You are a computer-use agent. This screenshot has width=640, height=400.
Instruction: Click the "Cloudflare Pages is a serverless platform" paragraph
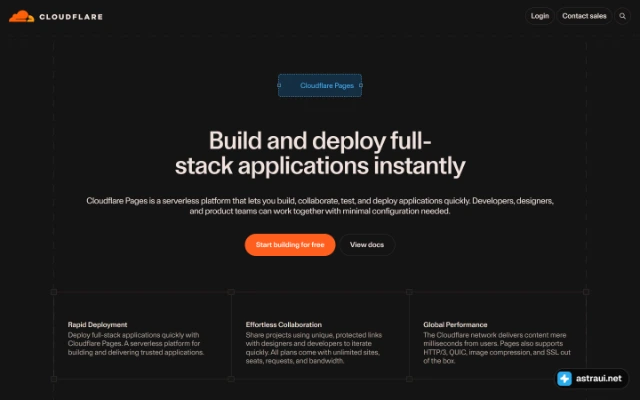click(320, 206)
